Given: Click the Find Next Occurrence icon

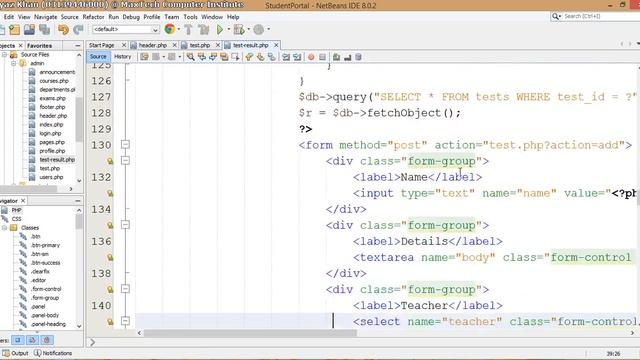Looking at the screenshot, I should click(213, 57).
